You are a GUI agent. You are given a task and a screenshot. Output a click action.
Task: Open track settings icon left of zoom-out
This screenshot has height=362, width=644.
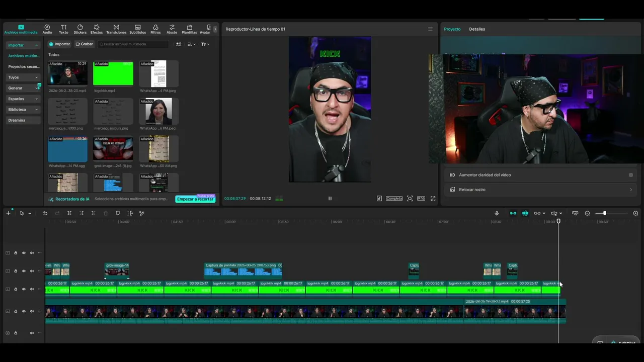[575, 213]
